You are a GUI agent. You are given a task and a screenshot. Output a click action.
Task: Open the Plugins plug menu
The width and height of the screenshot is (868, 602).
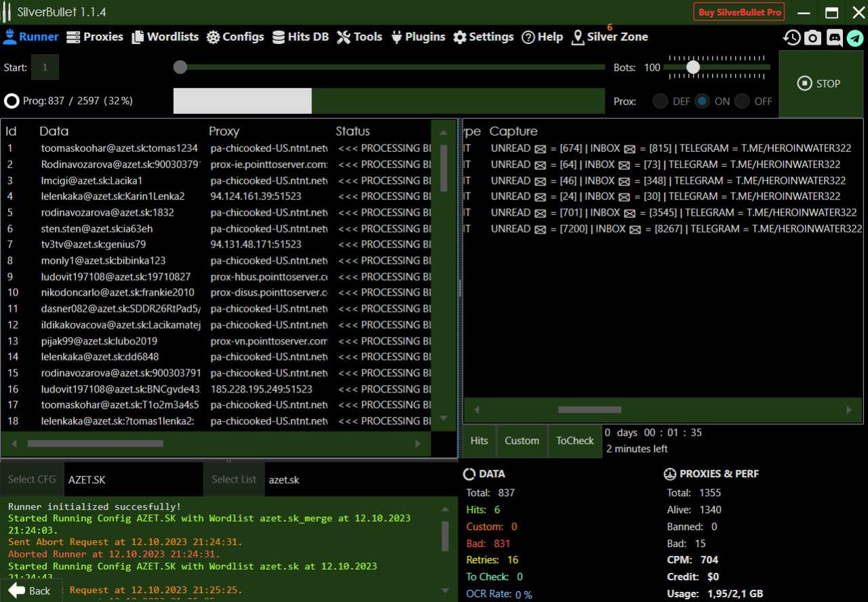click(x=418, y=37)
